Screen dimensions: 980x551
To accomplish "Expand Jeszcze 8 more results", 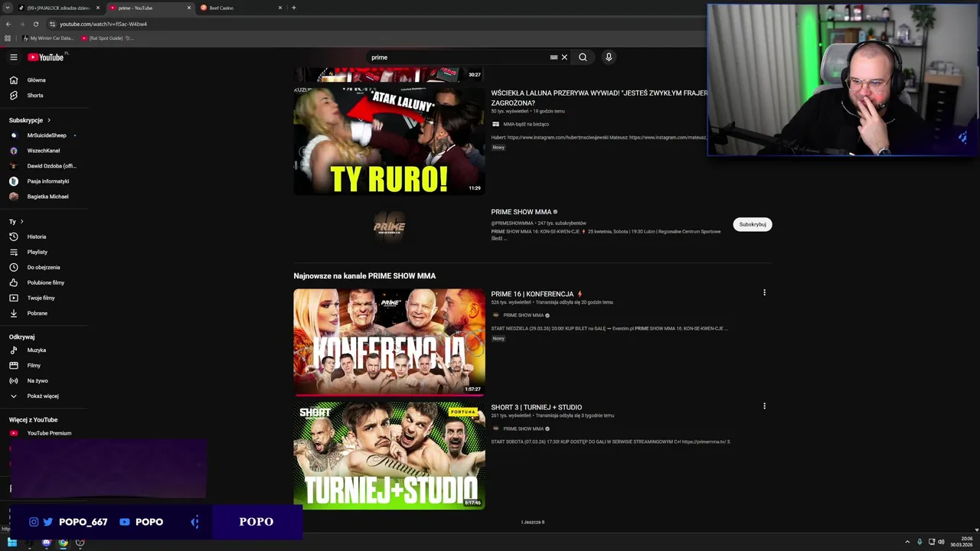I will (533, 522).
